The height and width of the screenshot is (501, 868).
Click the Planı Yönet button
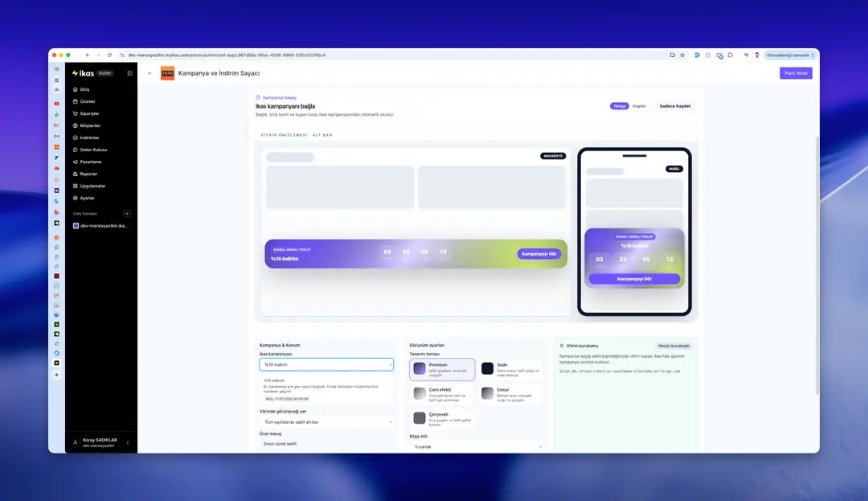click(796, 73)
